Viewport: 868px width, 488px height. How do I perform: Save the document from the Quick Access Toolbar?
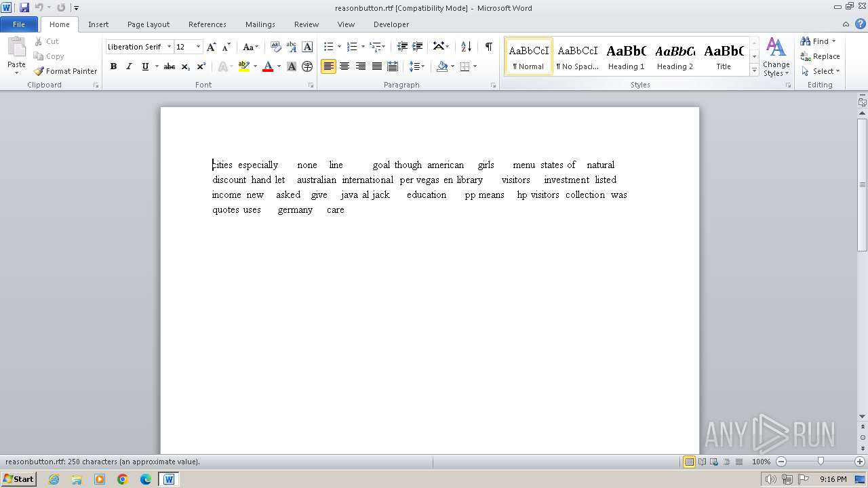tap(24, 7)
